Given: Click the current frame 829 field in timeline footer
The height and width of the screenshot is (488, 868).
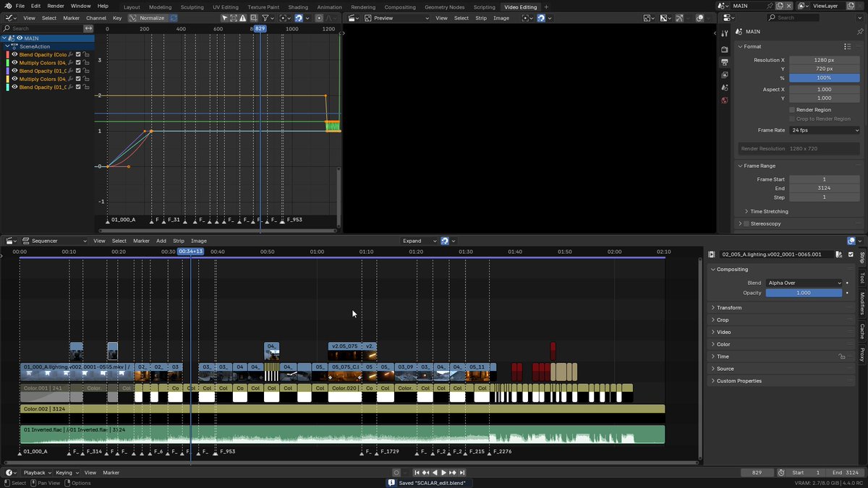Looking at the screenshot, I should tap(757, 473).
